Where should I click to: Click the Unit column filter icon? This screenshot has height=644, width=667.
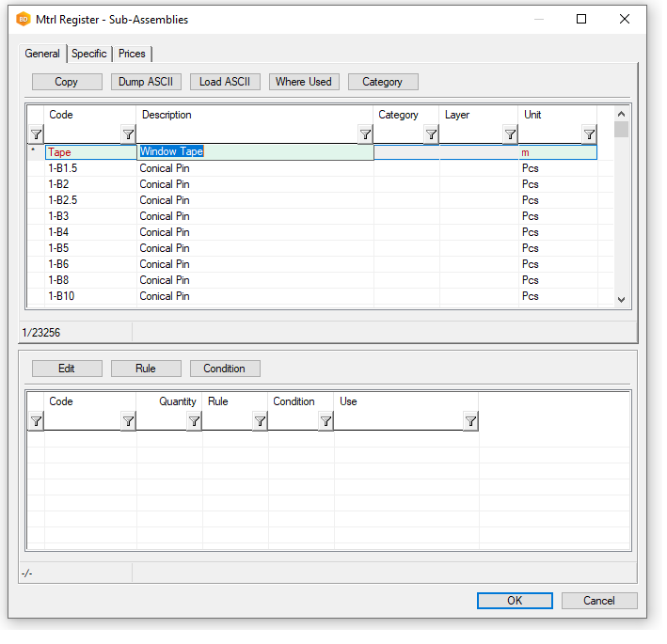589,134
